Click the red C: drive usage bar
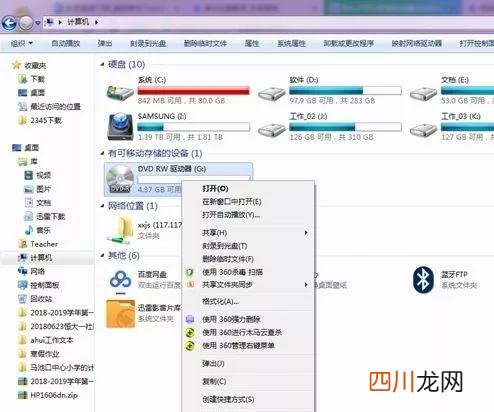The image size is (494, 412). click(194, 90)
